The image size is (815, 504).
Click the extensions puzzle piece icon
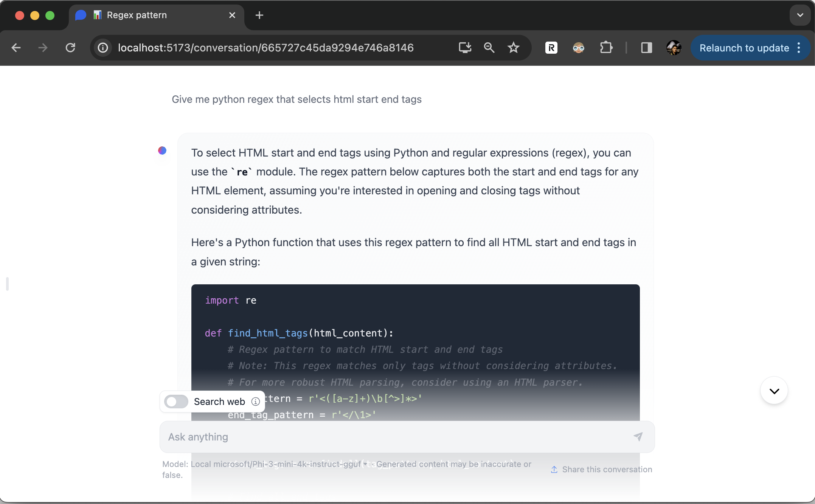(x=607, y=48)
